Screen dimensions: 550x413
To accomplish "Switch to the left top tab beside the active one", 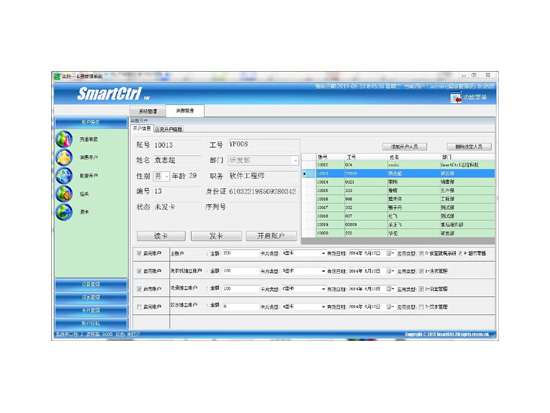I will click(x=148, y=111).
